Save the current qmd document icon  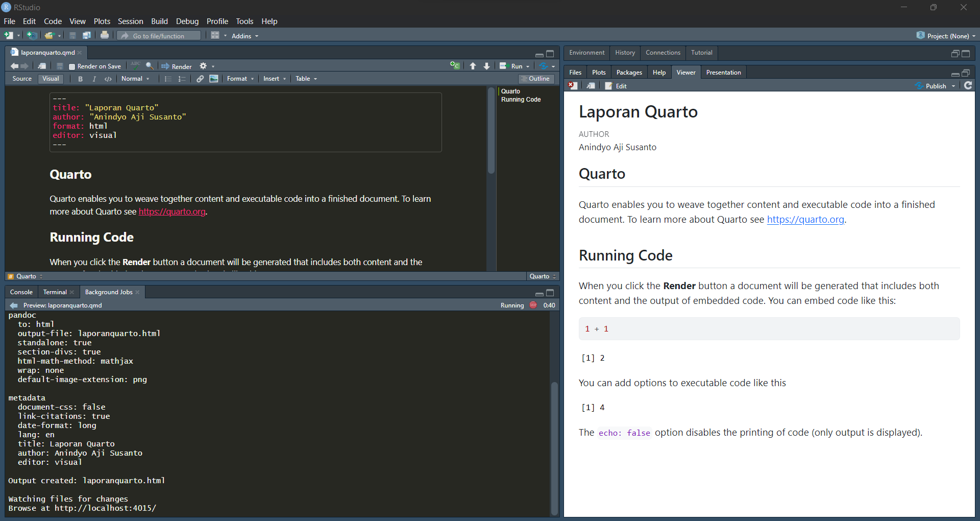(60, 66)
